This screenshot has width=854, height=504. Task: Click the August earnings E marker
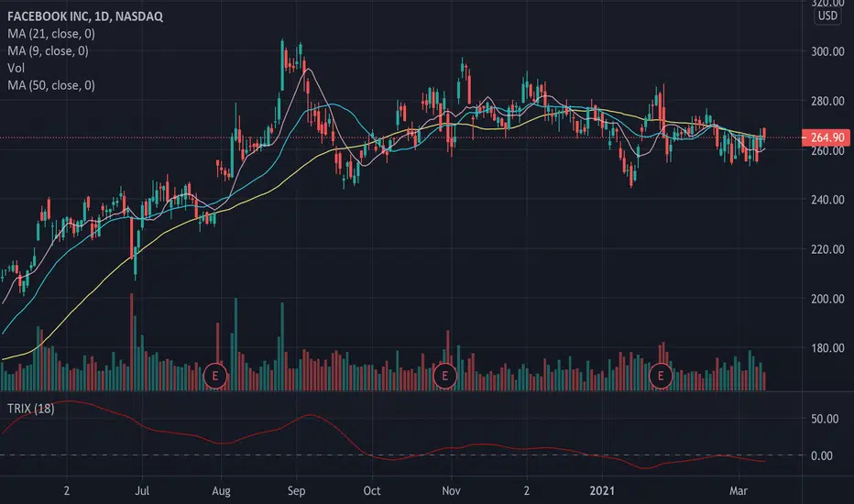215,376
